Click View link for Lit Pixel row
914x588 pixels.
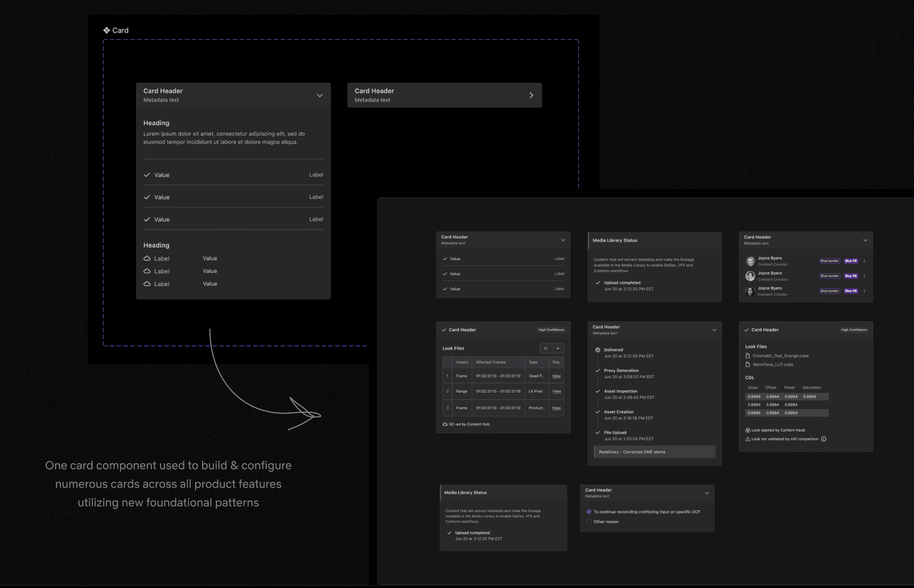[556, 391]
